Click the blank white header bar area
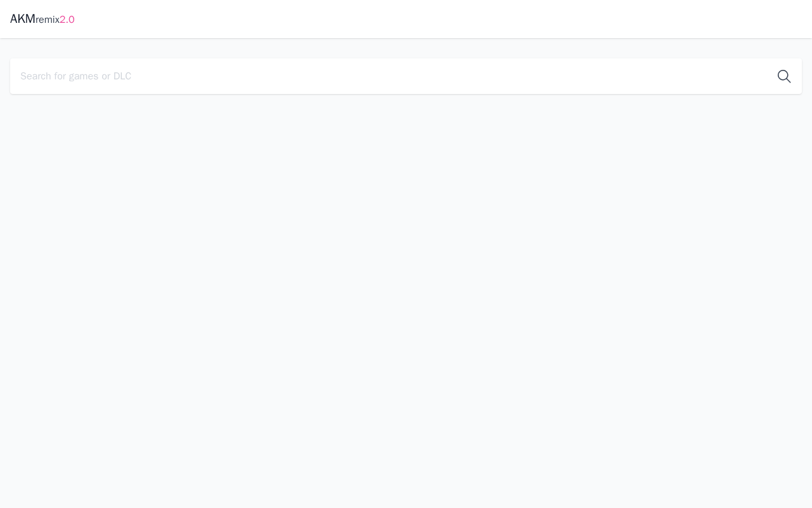 pyautogui.click(x=444, y=19)
